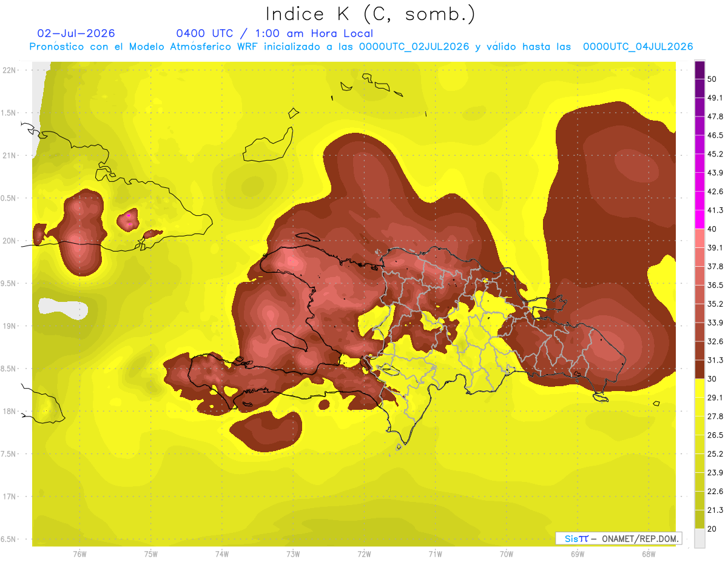Click the date '02-Jul-2026'

pyautogui.click(x=76, y=33)
